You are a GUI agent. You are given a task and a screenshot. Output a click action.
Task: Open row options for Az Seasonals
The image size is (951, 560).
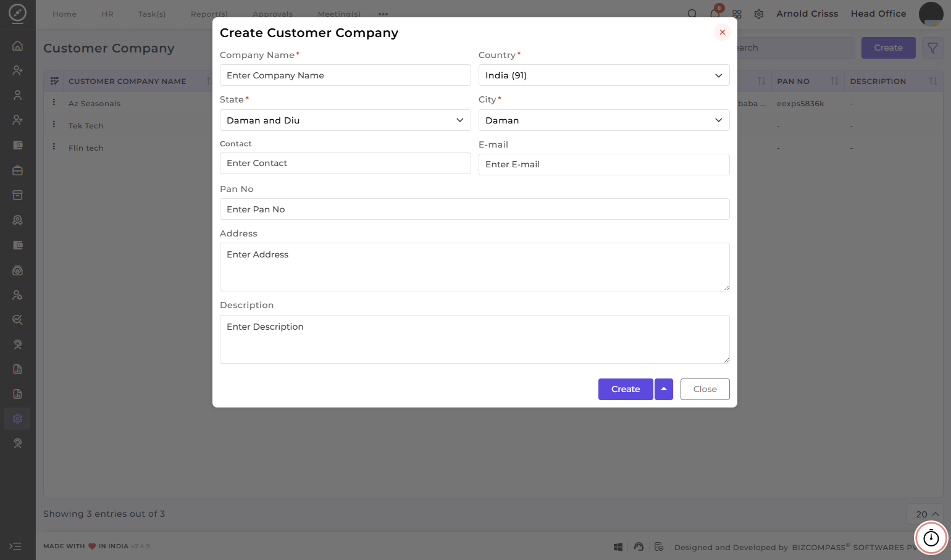coord(54,102)
